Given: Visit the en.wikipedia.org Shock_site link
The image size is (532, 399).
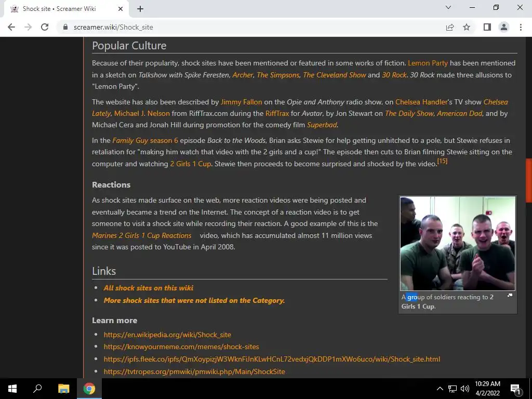Looking at the screenshot, I should [x=167, y=335].
